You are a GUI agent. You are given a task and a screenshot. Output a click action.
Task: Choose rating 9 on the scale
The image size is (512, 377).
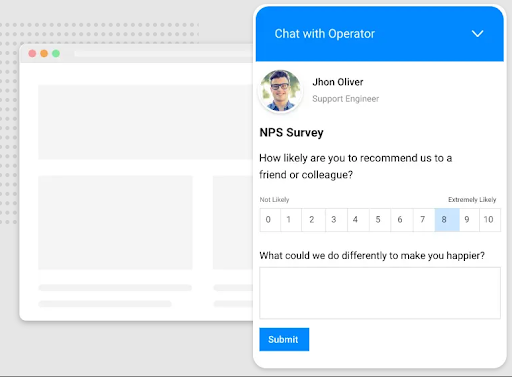click(x=469, y=220)
